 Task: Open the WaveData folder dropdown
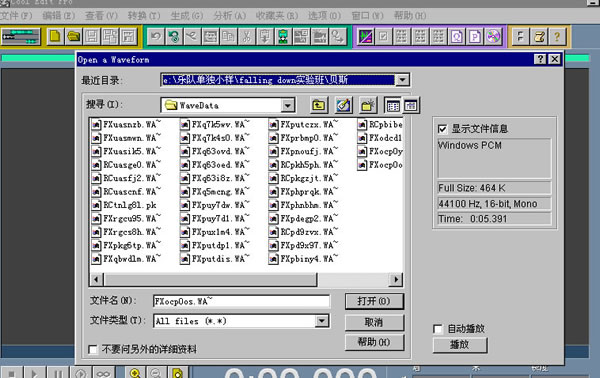[287, 105]
